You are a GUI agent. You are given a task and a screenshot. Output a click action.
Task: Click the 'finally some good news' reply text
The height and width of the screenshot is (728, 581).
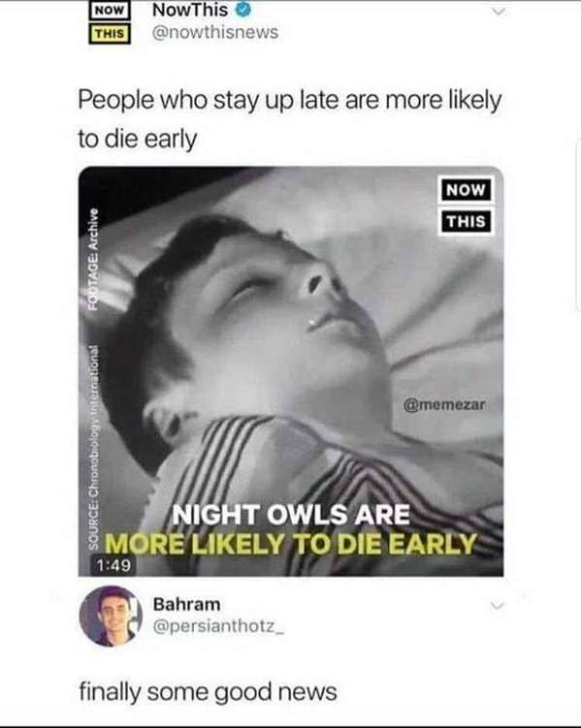click(x=208, y=692)
